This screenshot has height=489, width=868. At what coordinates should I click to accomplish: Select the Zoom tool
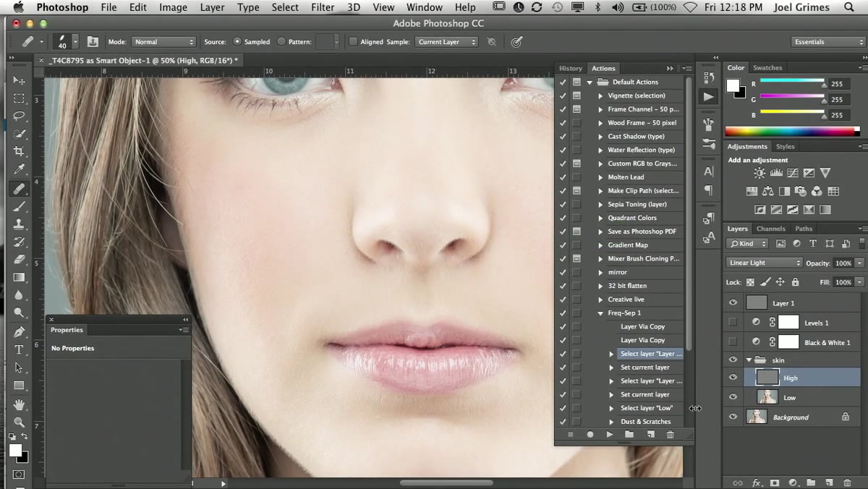pyautogui.click(x=20, y=422)
